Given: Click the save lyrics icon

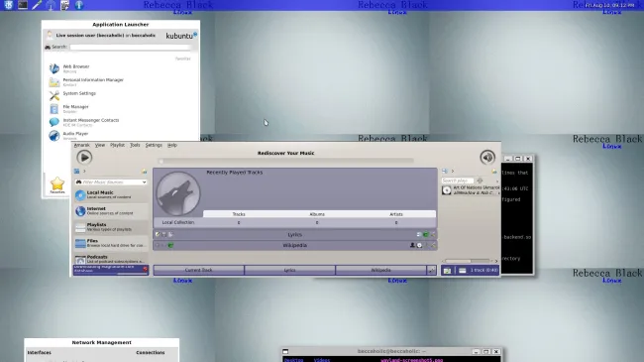Looking at the screenshot, I should [x=163, y=234].
